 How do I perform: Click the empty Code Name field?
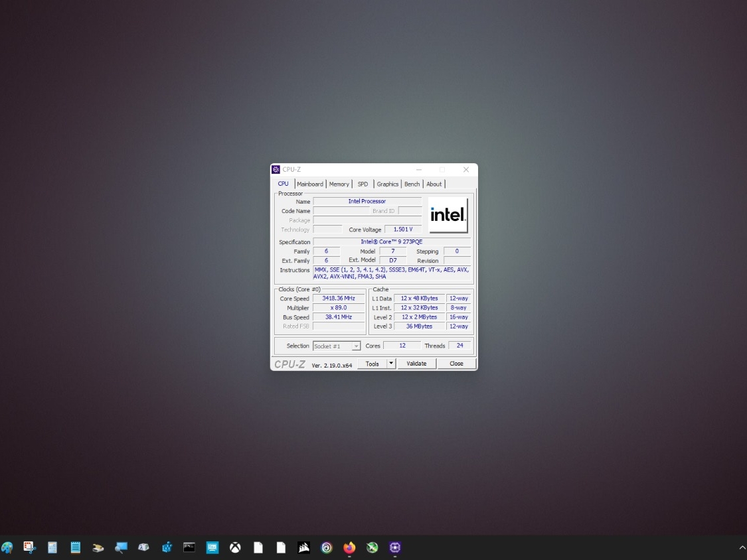point(341,211)
